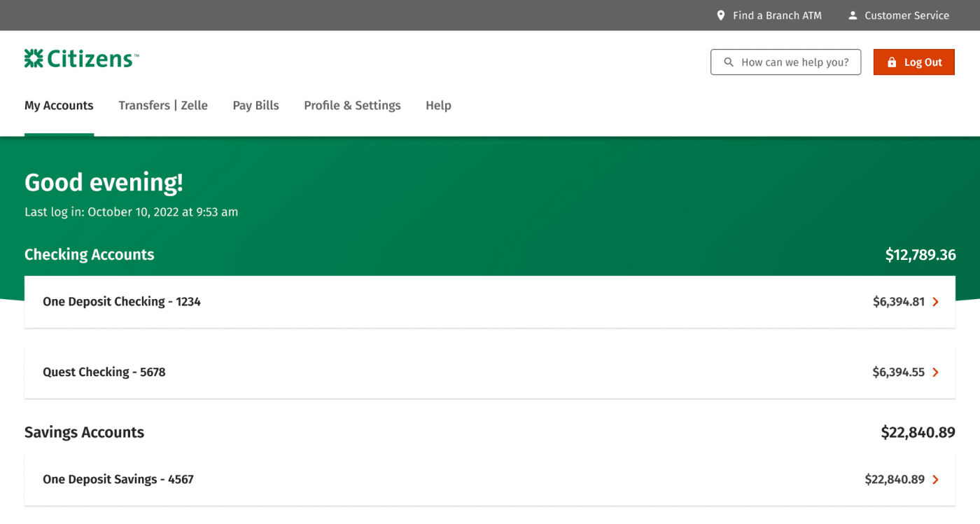Open Find a Branch ATM

pyautogui.click(x=777, y=15)
